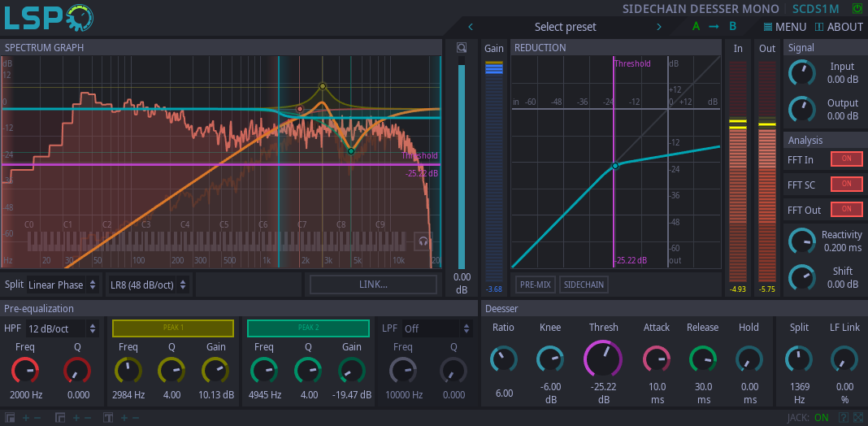Click headphones listen icon on spectrum graph
This screenshot has height=426, width=868.
click(x=423, y=241)
